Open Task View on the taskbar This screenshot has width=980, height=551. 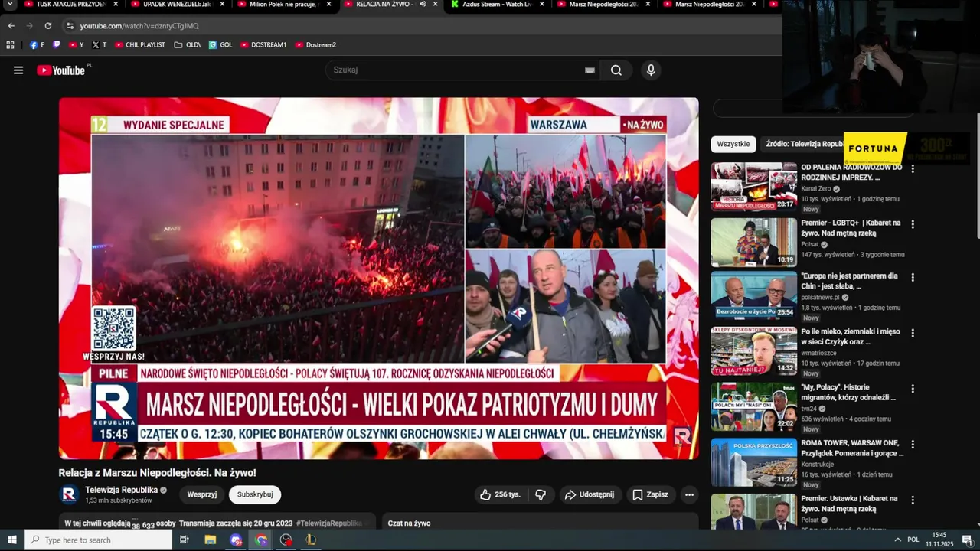click(185, 540)
